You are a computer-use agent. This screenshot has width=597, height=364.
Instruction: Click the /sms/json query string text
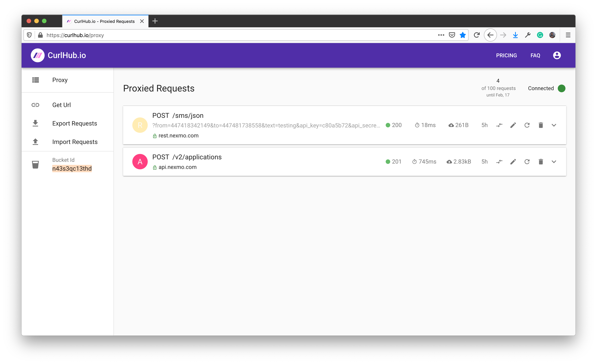click(266, 125)
